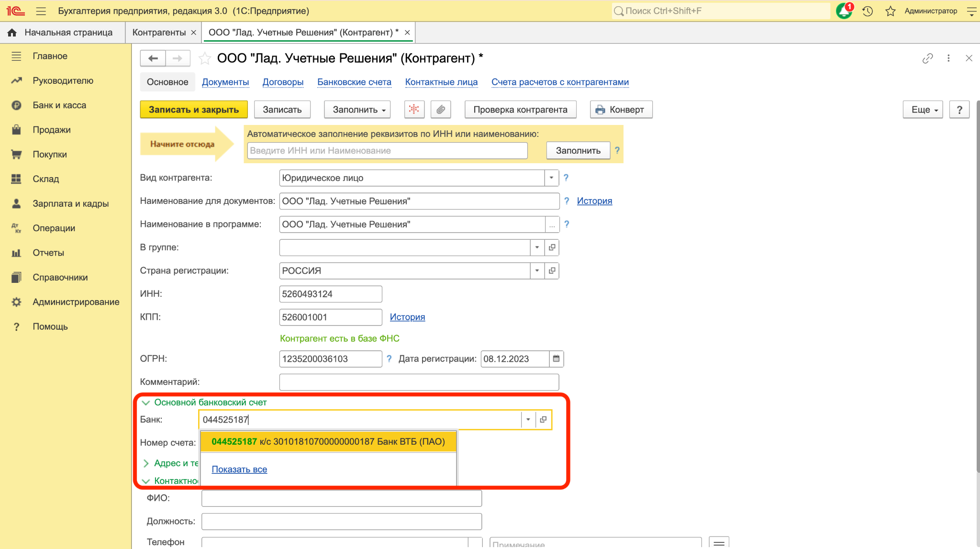Focus the Поиск search box

point(721,11)
